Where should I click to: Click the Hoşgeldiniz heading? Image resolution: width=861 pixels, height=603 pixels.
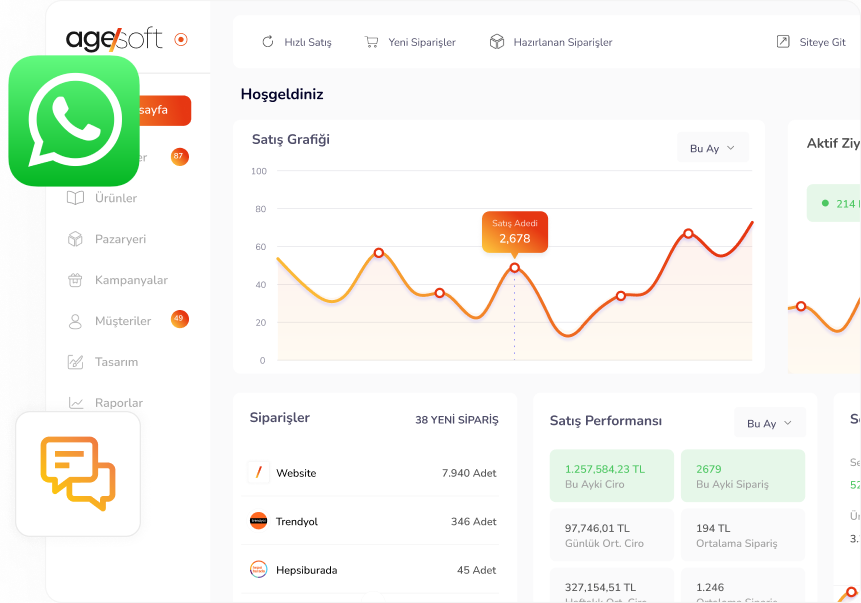[282, 94]
